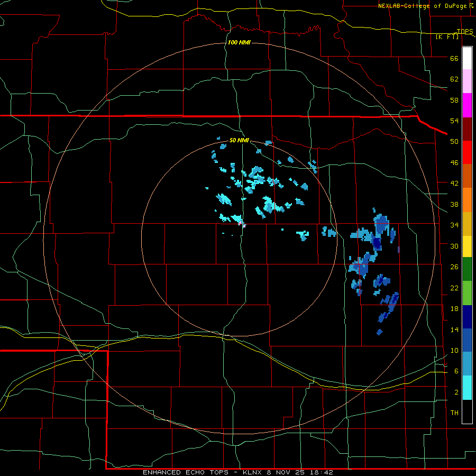
Task: Click the white color swatch in the legend
Action: (467, 58)
